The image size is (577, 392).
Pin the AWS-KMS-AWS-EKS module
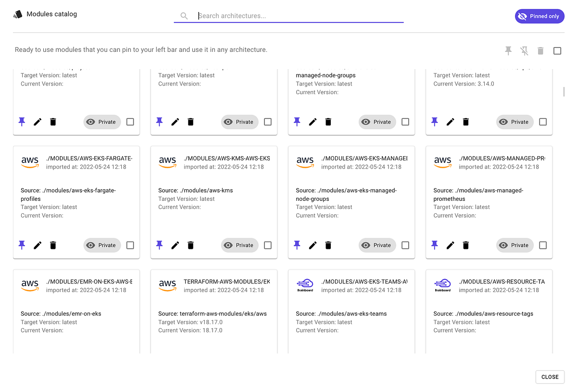[159, 245]
